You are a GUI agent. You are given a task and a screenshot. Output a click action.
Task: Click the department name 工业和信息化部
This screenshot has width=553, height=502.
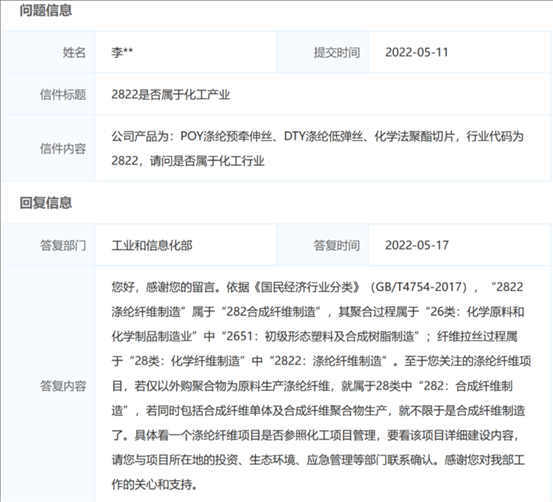152,245
